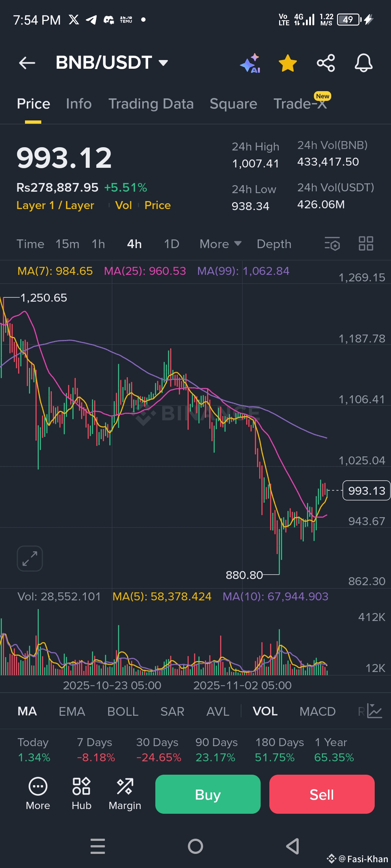Open the AI assistant sparkle icon
The image size is (391, 868).
coord(251,63)
